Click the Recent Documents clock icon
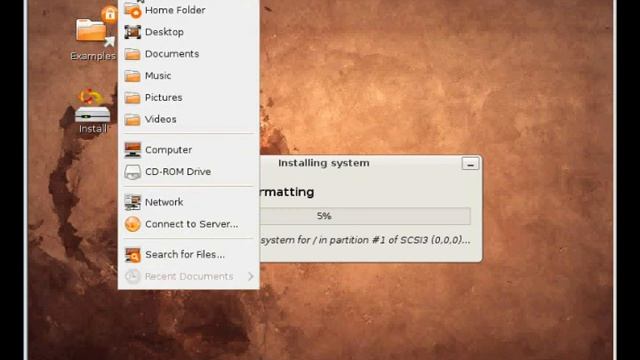The width and height of the screenshot is (640, 360). point(133,276)
